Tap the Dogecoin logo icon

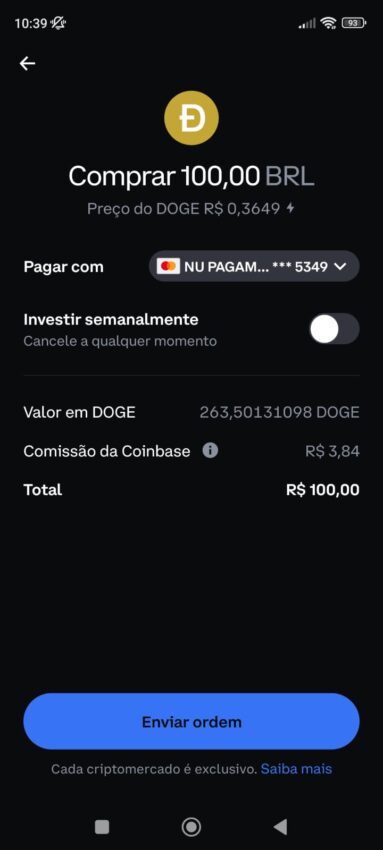(191, 118)
